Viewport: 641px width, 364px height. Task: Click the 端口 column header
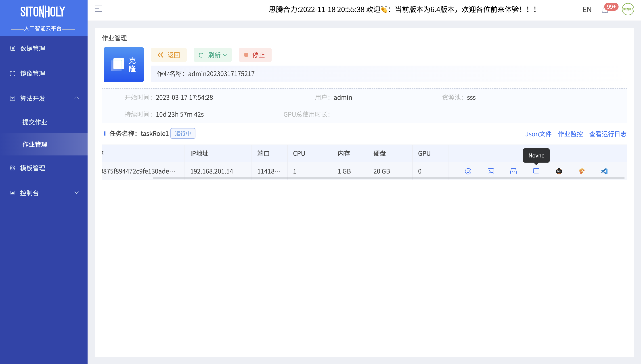270,153
